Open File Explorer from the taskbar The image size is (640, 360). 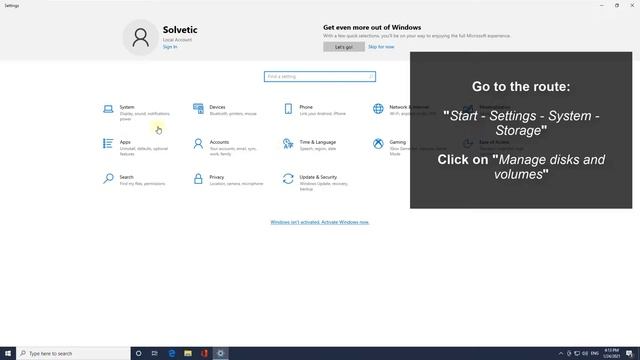(x=188, y=353)
